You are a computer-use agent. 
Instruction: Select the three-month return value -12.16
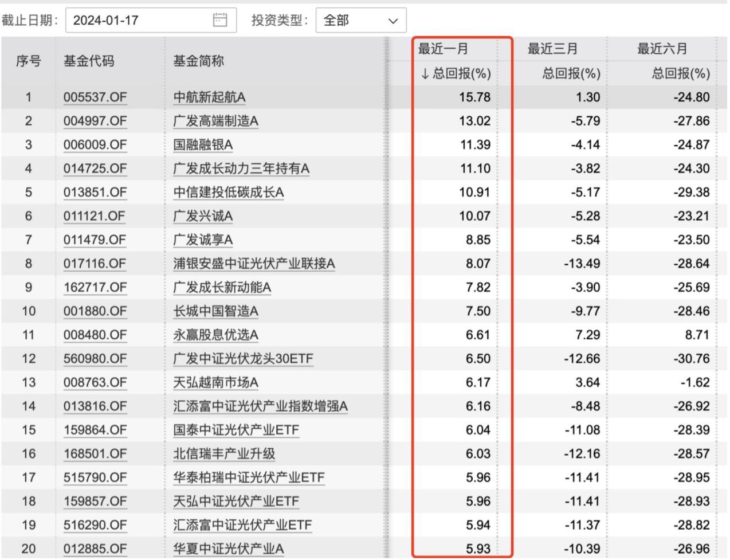pos(582,454)
